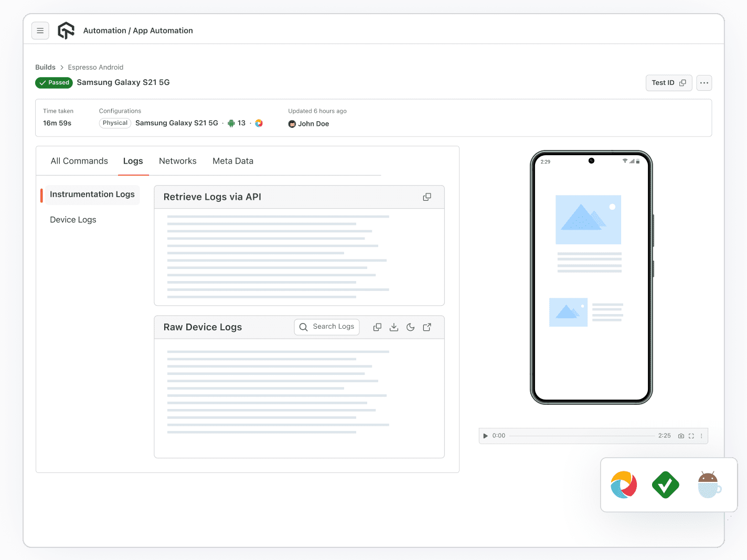Open the Espresso Android breadcrumb
This screenshot has width=747, height=560.
pyautogui.click(x=95, y=67)
